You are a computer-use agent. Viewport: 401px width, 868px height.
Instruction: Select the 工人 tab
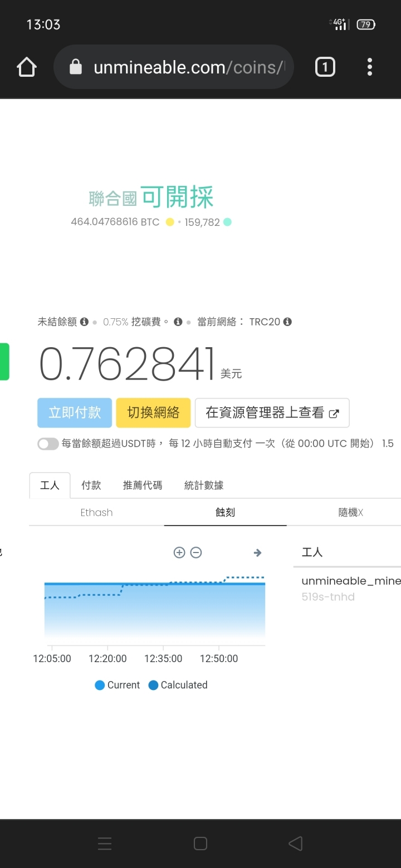click(50, 485)
